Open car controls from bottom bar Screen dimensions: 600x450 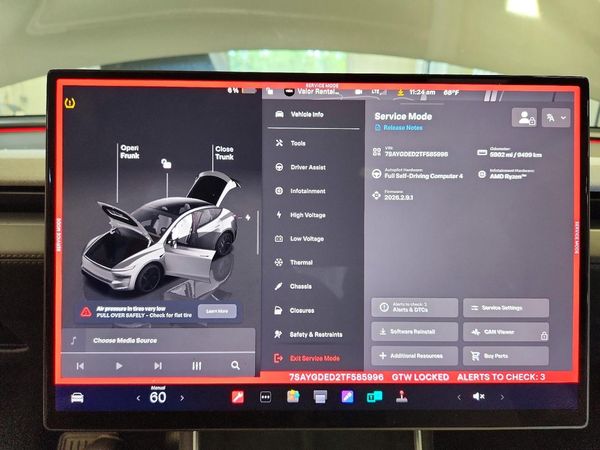pos(77,398)
